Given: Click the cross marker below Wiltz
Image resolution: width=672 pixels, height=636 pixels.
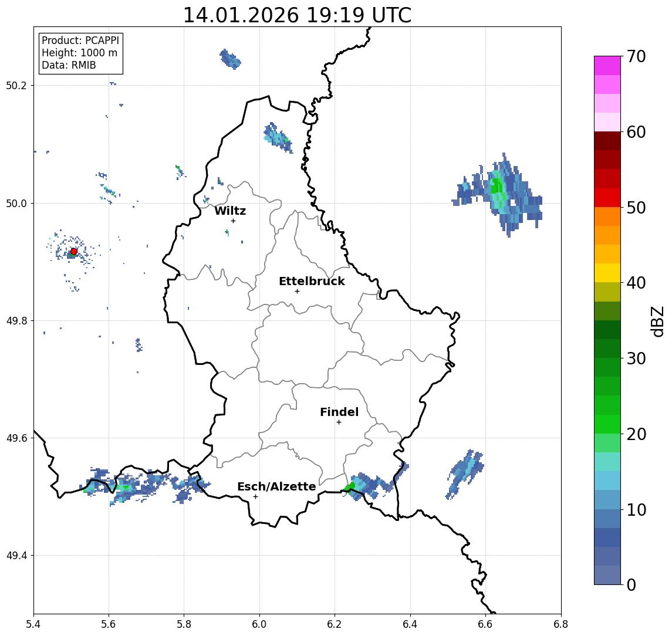Looking at the screenshot, I should 233,221.
